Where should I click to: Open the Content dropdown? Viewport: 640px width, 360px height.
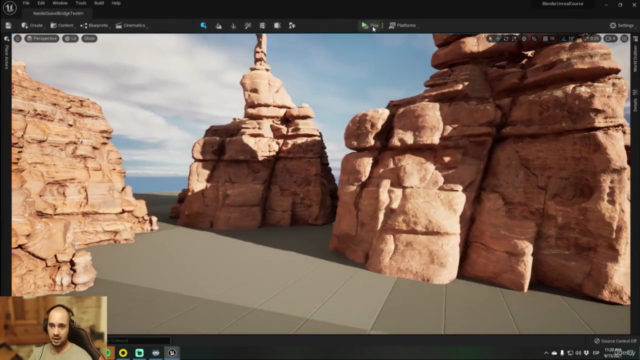(x=62, y=26)
